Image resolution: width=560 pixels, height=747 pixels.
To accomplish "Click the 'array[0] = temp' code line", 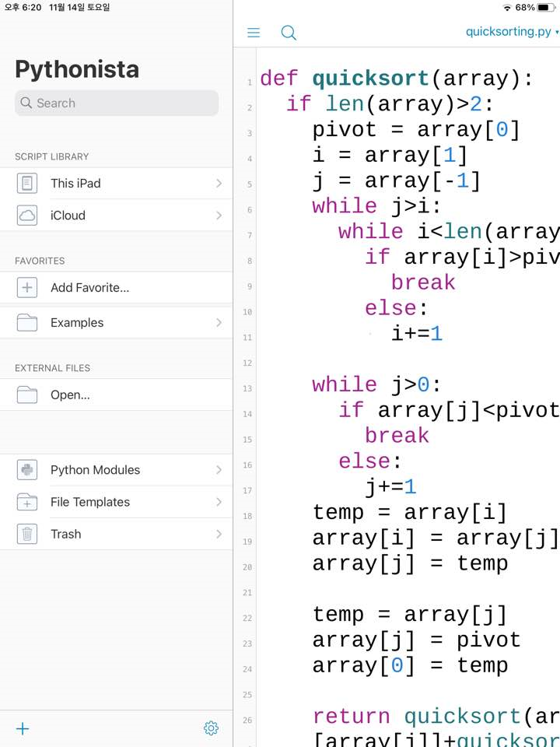I will [x=410, y=665].
